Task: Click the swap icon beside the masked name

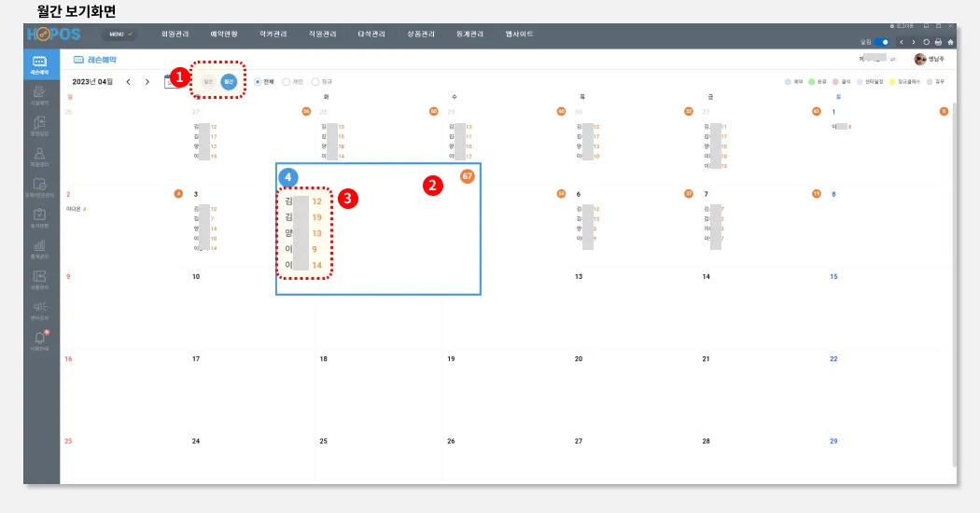Action: point(892,59)
